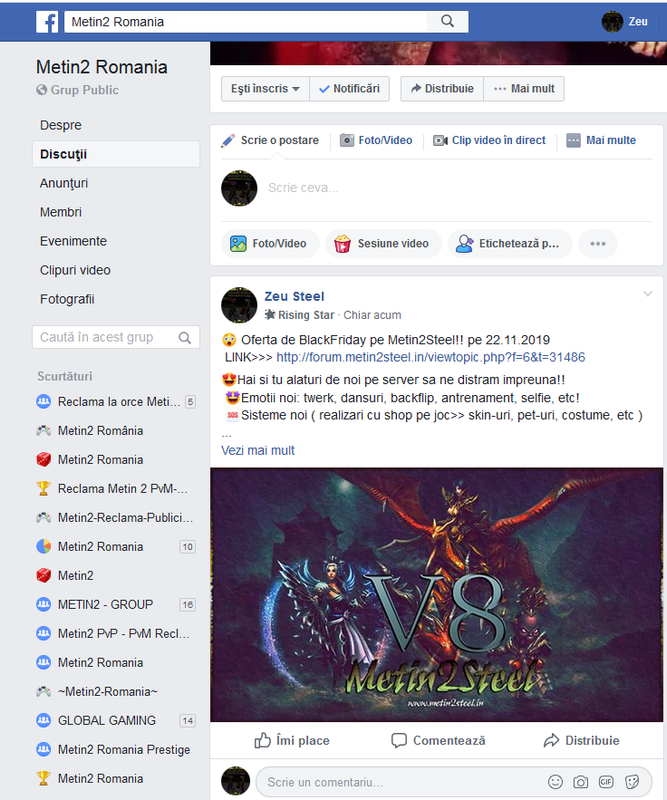Open the Ești înscris dropdown
This screenshot has height=800, width=667.
[x=265, y=89]
